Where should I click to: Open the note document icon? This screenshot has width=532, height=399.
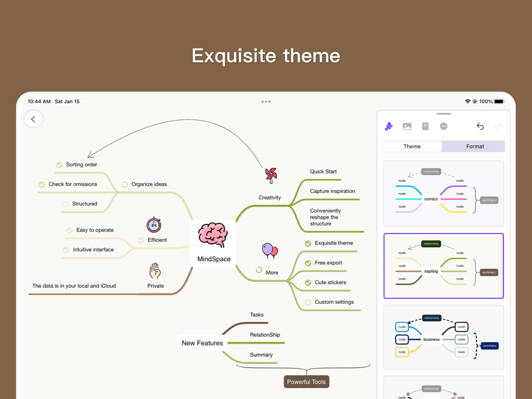(425, 127)
